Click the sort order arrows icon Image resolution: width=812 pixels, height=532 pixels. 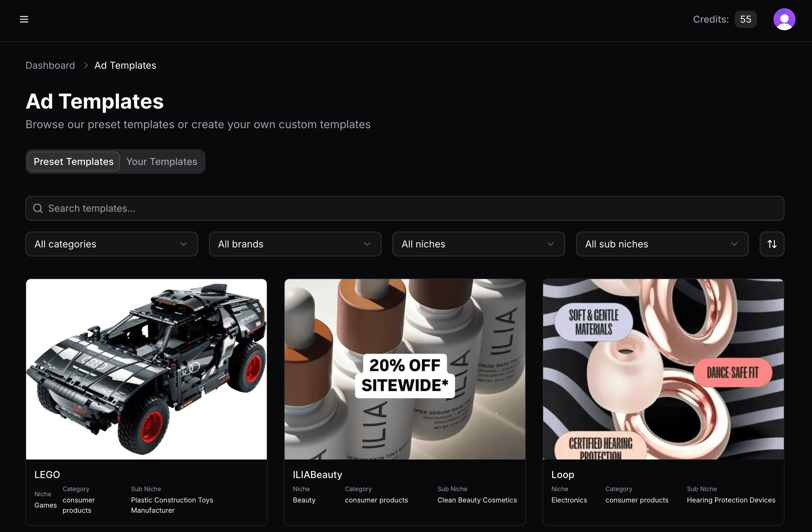click(772, 244)
